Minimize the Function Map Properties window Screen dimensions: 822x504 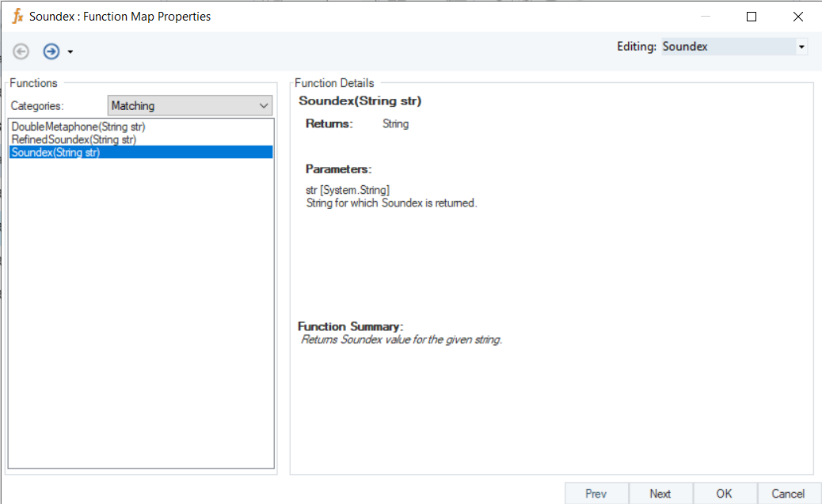tap(705, 17)
